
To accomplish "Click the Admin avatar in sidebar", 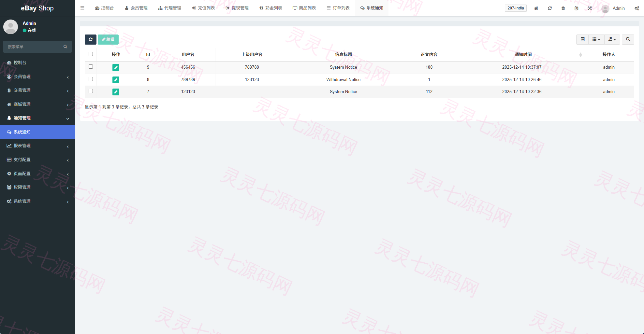I will 10,27.
